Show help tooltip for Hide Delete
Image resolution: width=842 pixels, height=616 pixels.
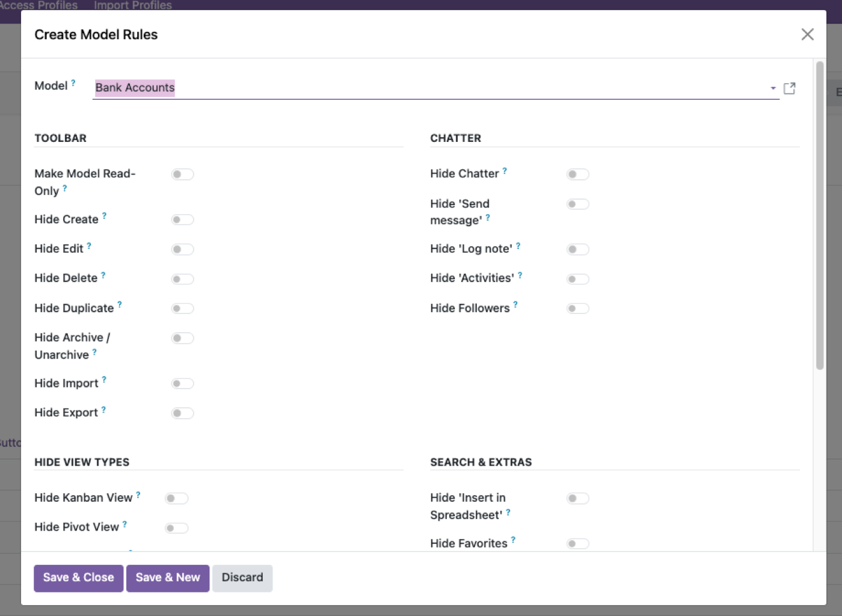pos(103,276)
